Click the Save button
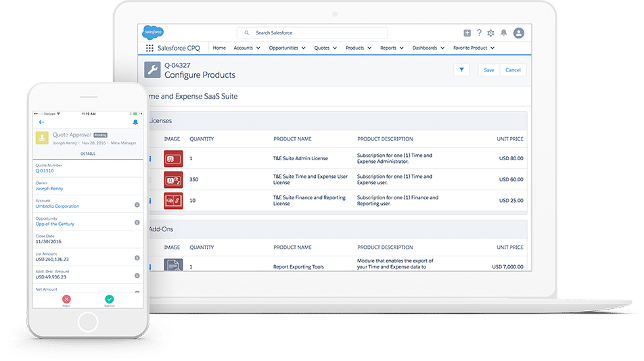Viewport: 644px width, 361px height. coord(488,70)
